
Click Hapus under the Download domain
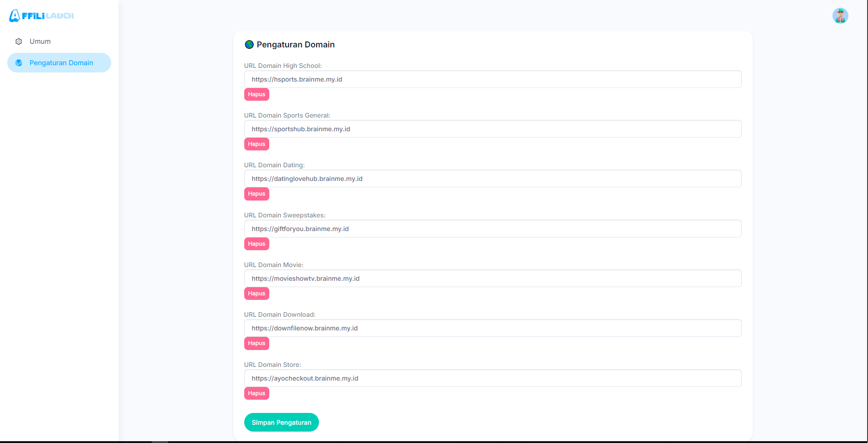pyautogui.click(x=257, y=343)
